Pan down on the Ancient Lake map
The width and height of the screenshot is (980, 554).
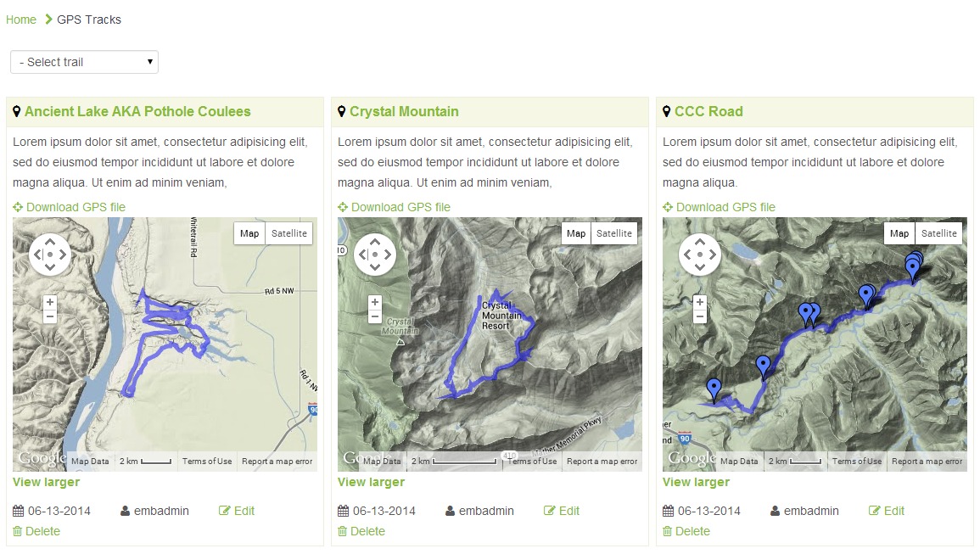(x=50, y=267)
